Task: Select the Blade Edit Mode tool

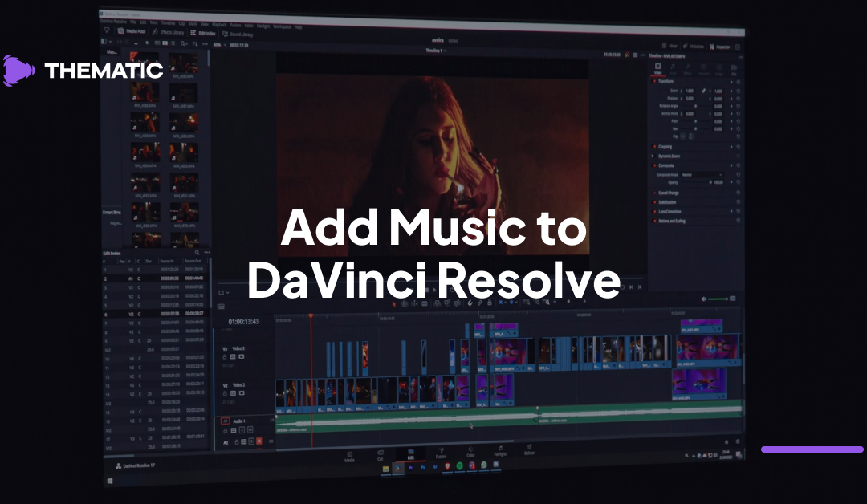Action: 424,305
